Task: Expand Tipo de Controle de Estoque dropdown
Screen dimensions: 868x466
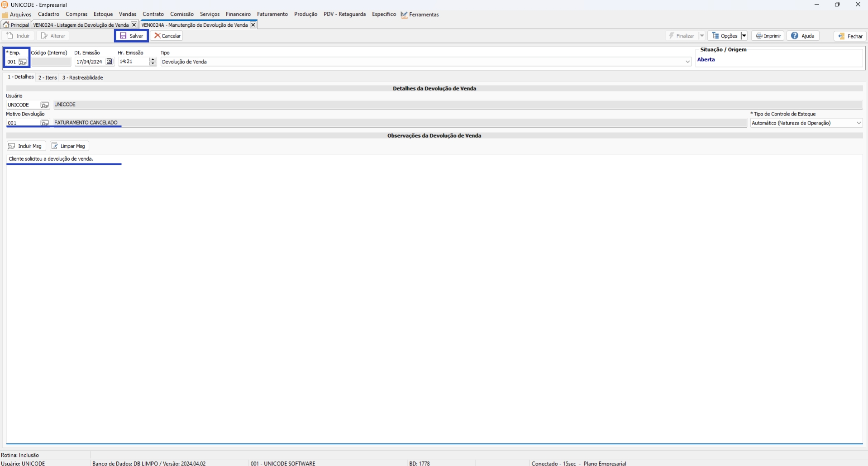Action: [858, 123]
